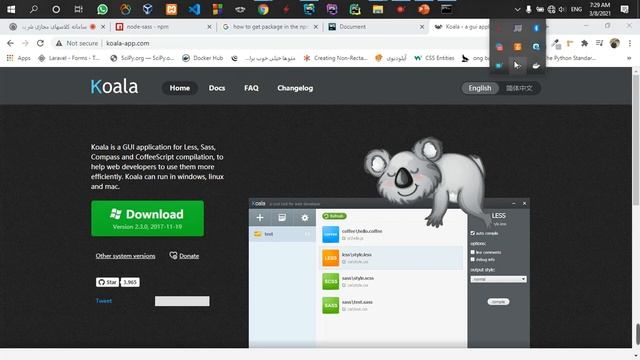Click the Docker whale in tray overflow
The image size is (640, 360).
tap(536, 65)
